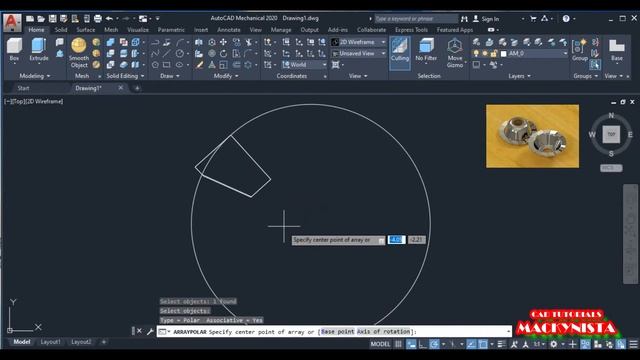
Task: Click the layer color swatch beside AM_0
Action: 503,54
